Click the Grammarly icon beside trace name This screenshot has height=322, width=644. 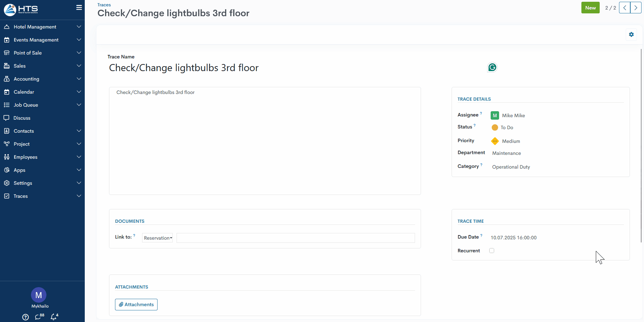(492, 67)
